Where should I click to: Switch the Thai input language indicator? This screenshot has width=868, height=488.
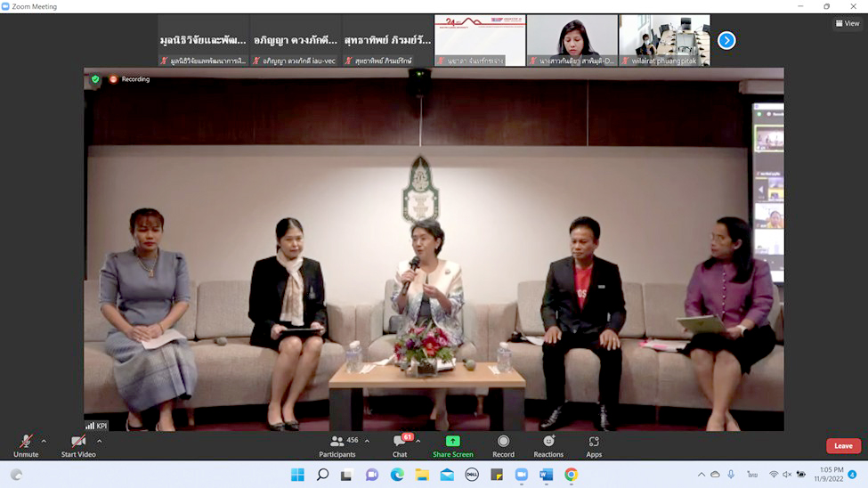[751, 475]
